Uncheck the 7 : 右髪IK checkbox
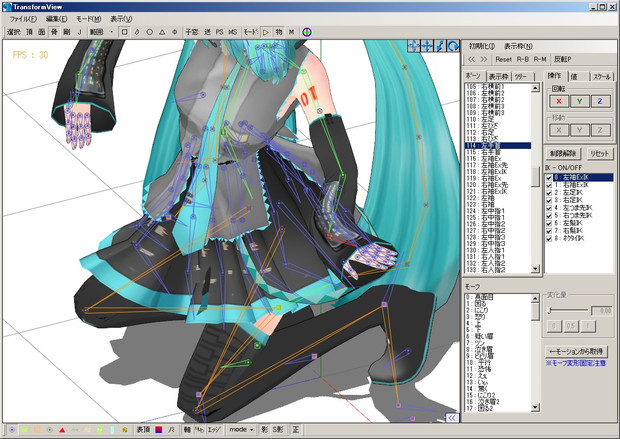Screen dimensions: 620x439 click(x=549, y=231)
